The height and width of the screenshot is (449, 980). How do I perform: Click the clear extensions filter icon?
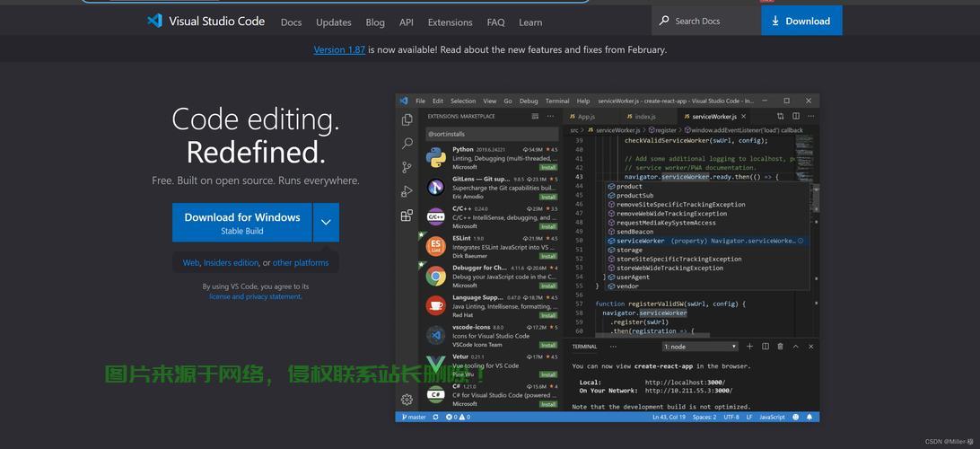click(535, 117)
